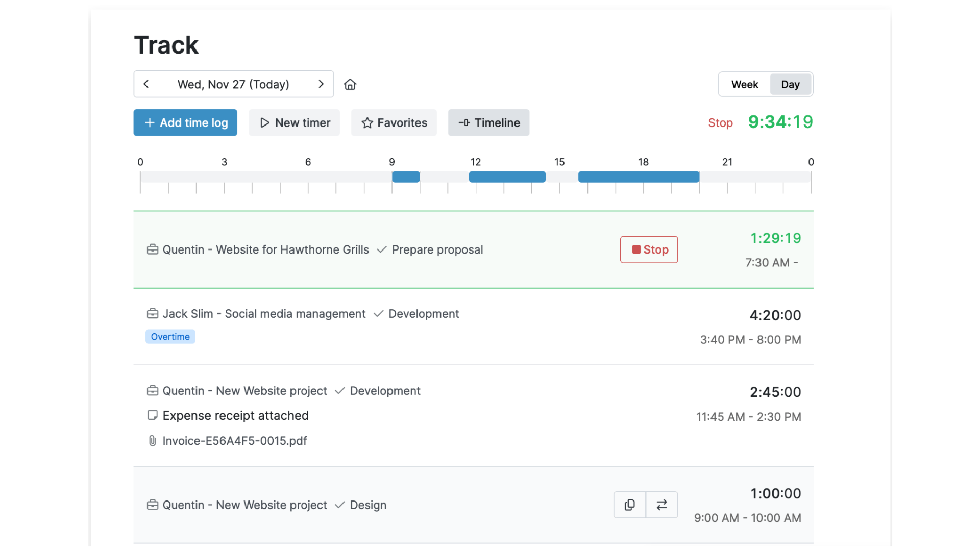Image resolution: width=980 pixels, height=551 pixels.
Task: Click the briefcase icon for the Design entry
Action: (x=152, y=505)
